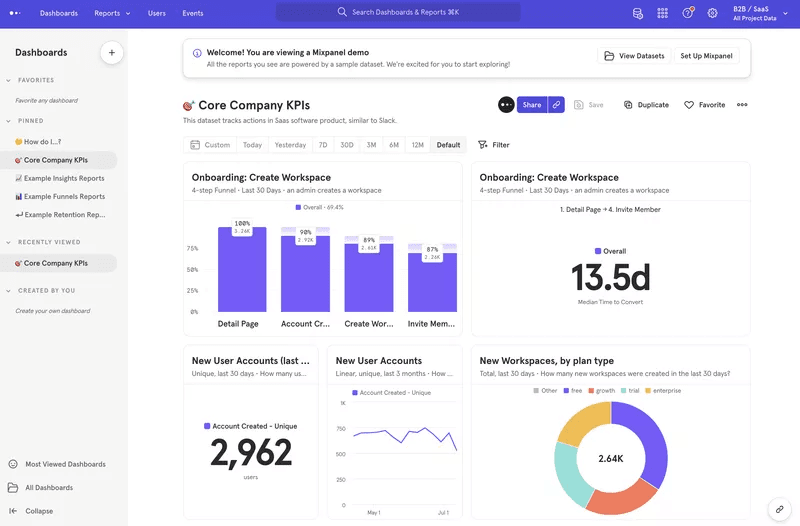Viewport: 800px width, 526px height.
Task: Click the Set Up Mixpanel button
Action: pos(706,56)
